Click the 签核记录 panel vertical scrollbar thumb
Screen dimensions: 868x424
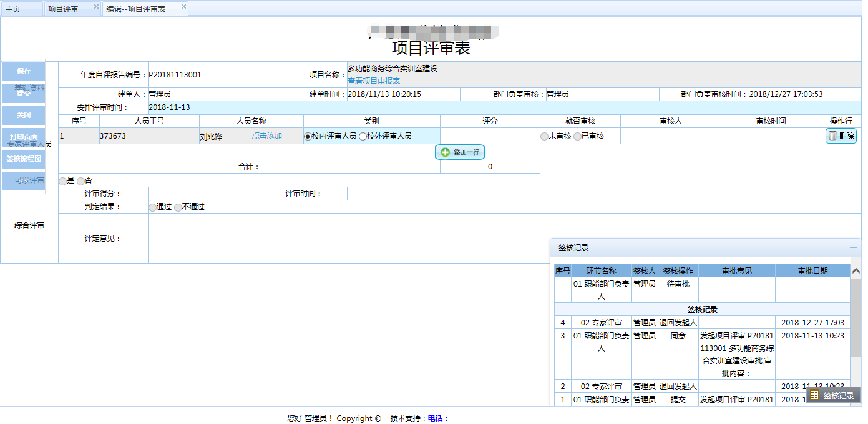tap(856, 318)
